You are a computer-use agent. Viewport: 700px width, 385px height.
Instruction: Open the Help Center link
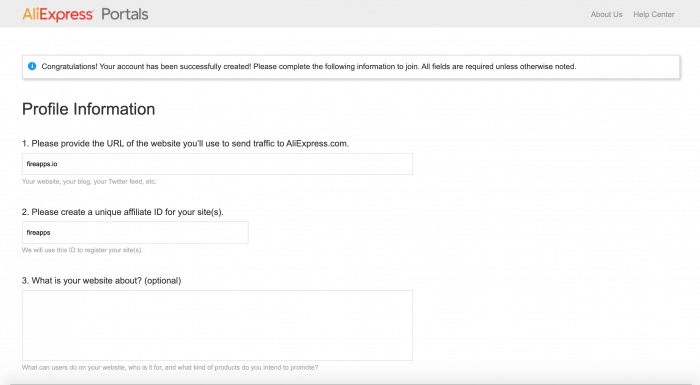coord(654,14)
